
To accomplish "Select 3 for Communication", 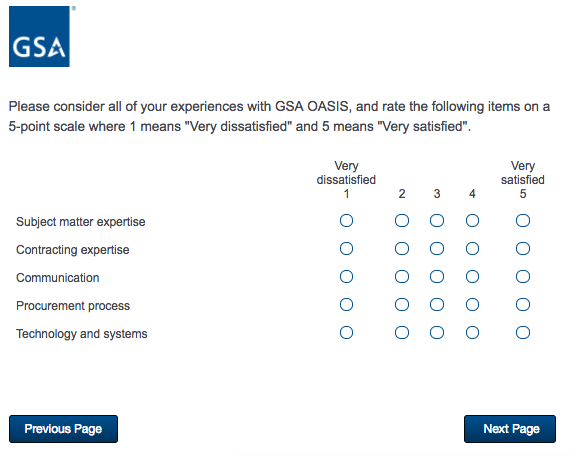I will pyautogui.click(x=437, y=276).
